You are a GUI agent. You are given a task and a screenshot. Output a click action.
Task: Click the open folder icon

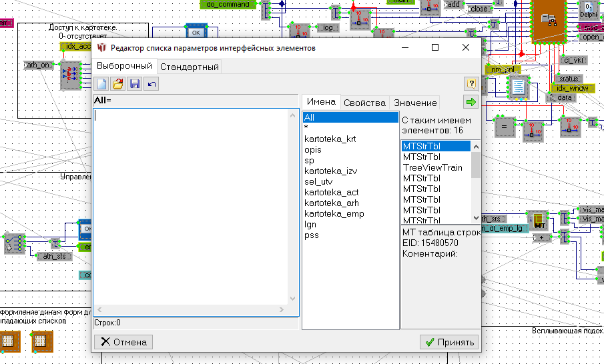pos(117,83)
